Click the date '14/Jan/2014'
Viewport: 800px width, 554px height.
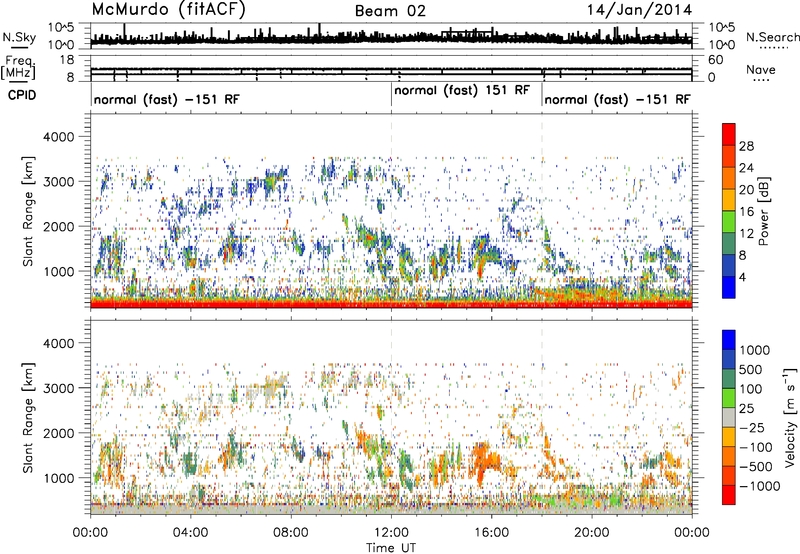pos(639,10)
